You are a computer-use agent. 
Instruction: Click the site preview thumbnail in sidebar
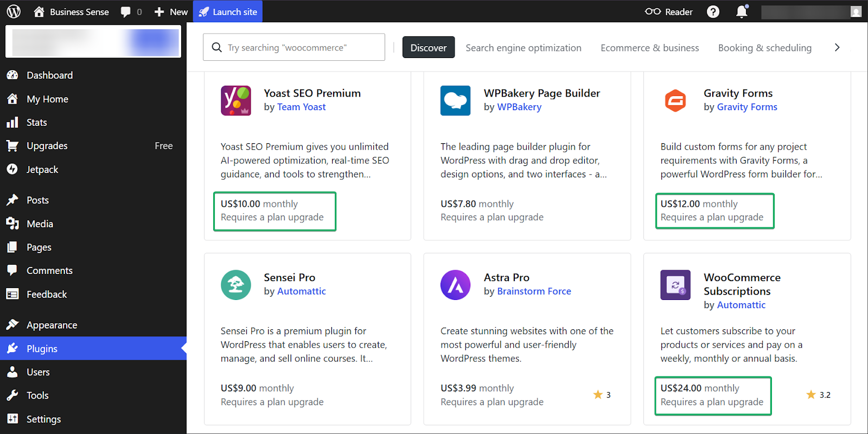pyautogui.click(x=93, y=42)
